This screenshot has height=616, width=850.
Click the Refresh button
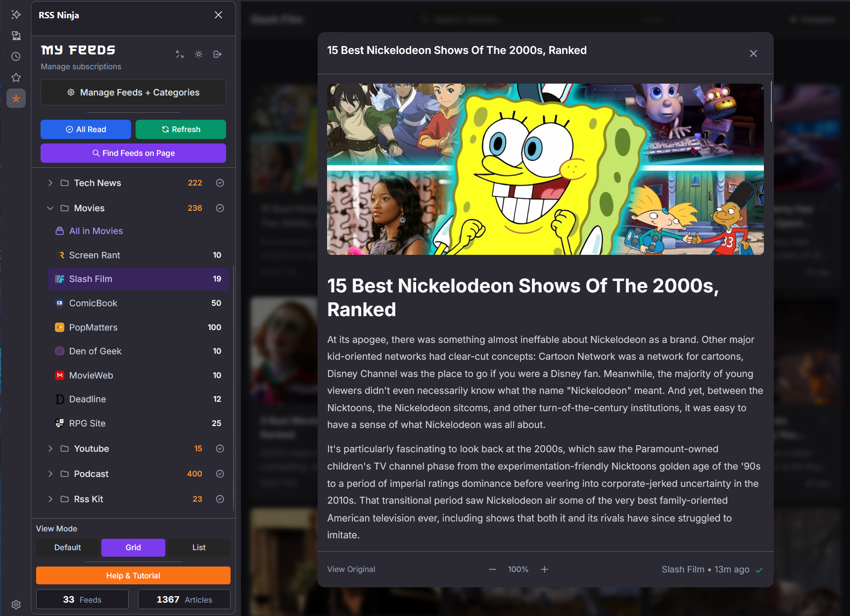[181, 129]
